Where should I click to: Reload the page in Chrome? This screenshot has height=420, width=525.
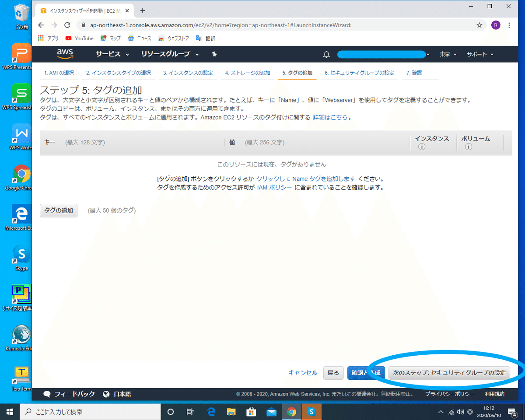pos(67,25)
